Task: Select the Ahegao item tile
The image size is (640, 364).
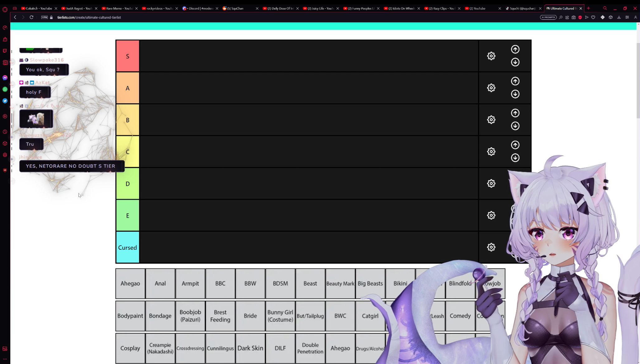Action: pos(130,283)
